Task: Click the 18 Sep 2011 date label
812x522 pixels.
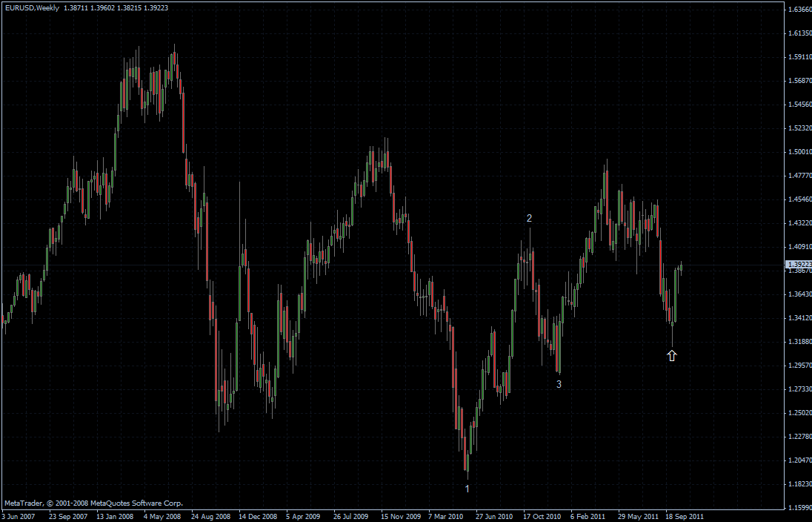Action: click(x=684, y=516)
